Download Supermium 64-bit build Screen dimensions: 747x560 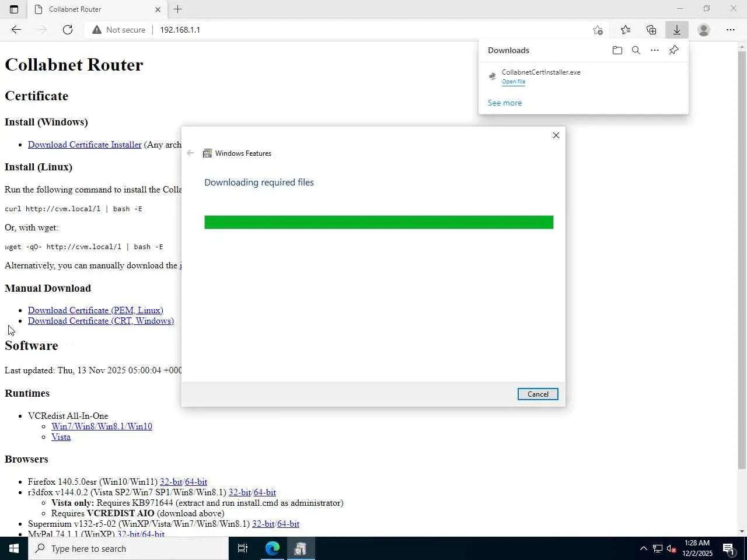click(x=288, y=524)
